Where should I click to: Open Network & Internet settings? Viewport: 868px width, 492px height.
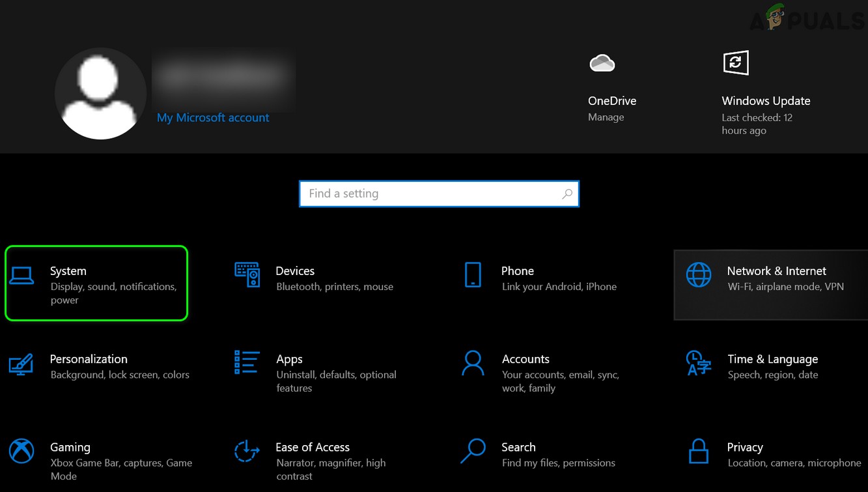768,278
